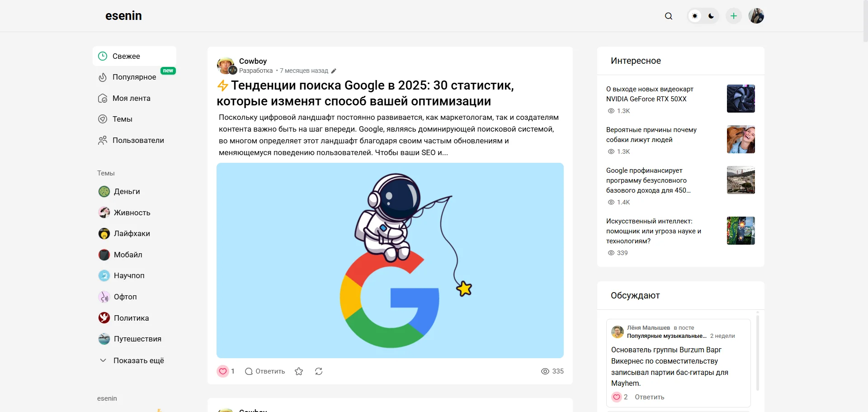Open NVIDIA GeForce RTX 50XX thumbnail

741,99
